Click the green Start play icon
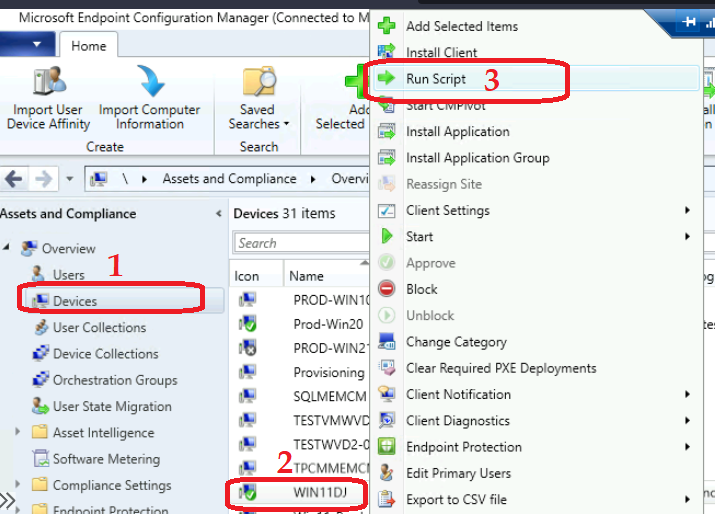The image size is (715, 514). click(x=387, y=236)
